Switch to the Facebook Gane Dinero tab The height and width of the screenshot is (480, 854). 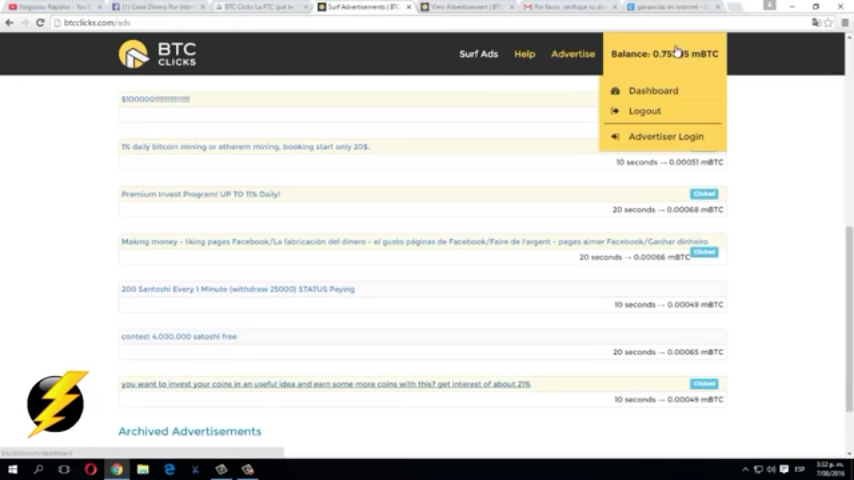pyautogui.click(x=156, y=7)
